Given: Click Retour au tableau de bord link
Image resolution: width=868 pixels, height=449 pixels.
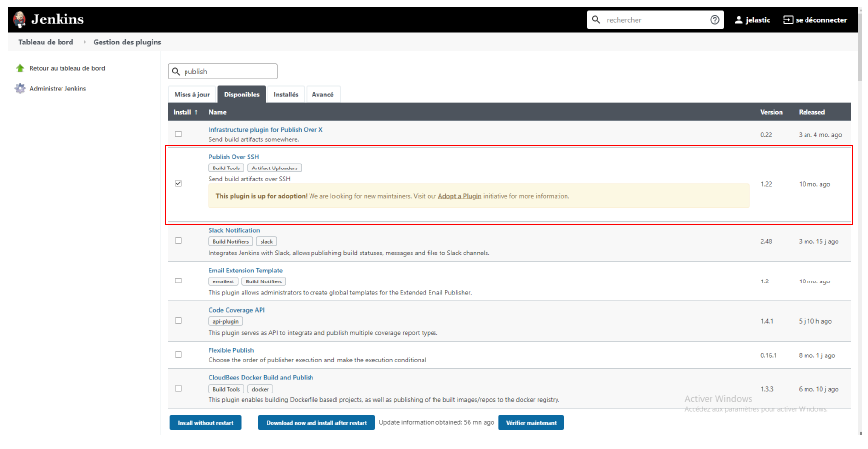Looking at the screenshot, I should [x=67, y=68].
